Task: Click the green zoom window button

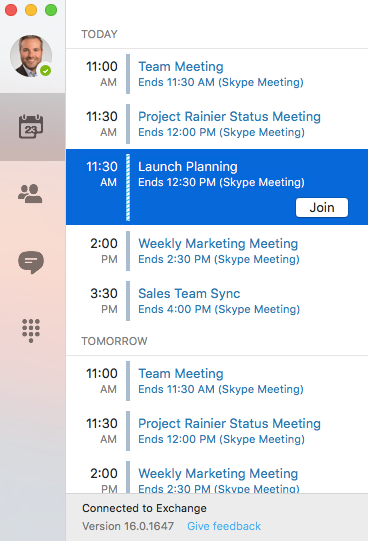Action: 51,10
